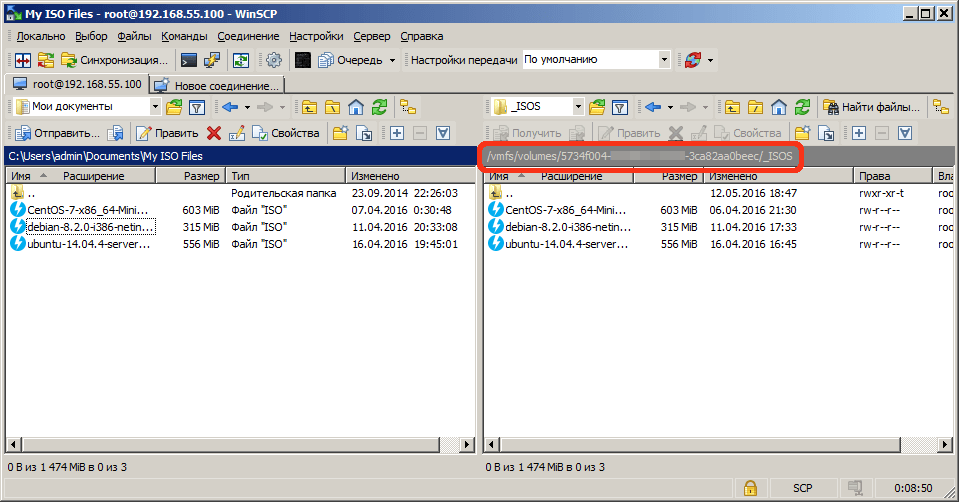This screenshot has height=502, width=959.
Task: Click the Найти файлы... button
Action: pos(872,107)
